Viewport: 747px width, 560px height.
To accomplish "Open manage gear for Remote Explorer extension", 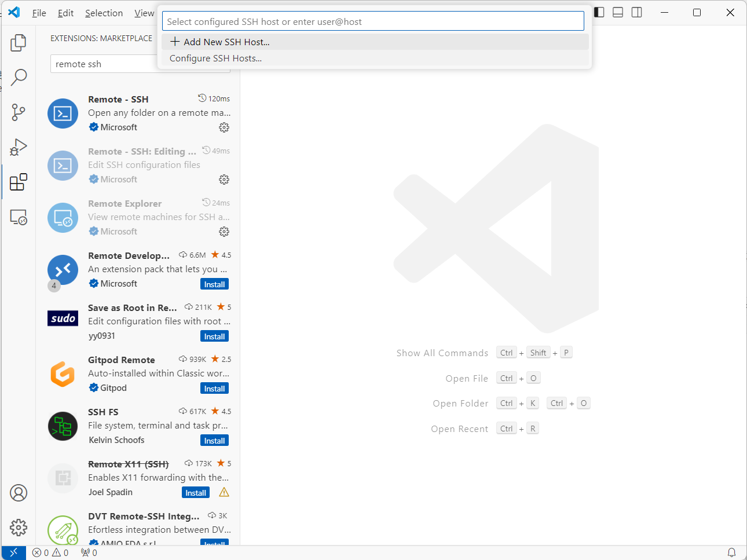I will pyautogui.click(x=224, y=232).
